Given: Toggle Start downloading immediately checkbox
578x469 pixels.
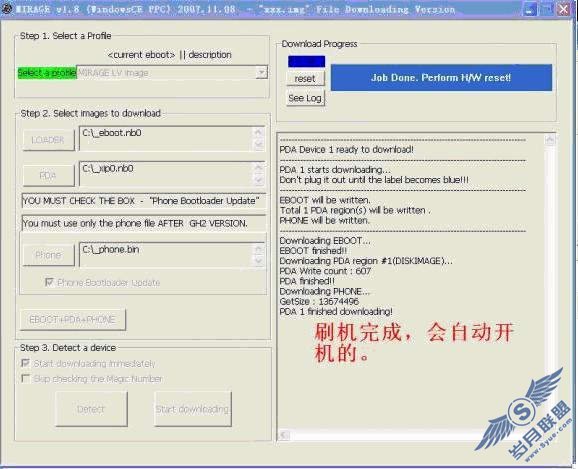Looking at the screenshot, I should (x=25, y=363).
